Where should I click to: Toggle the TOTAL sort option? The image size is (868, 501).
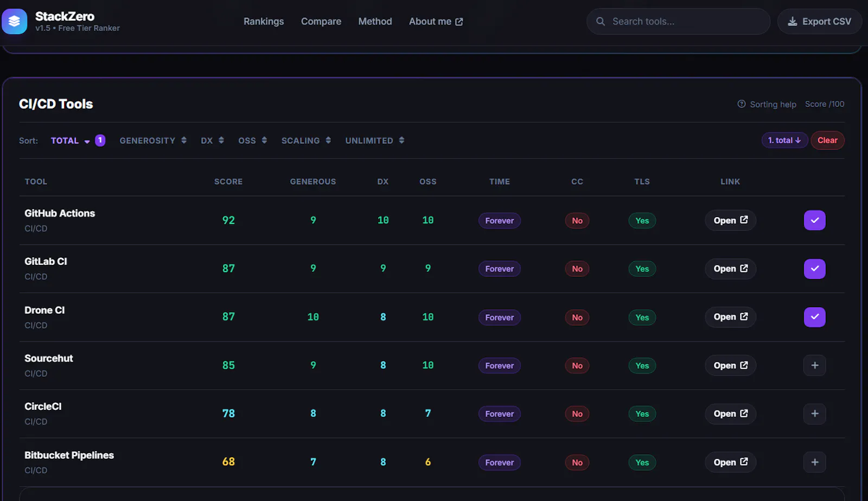78,141
